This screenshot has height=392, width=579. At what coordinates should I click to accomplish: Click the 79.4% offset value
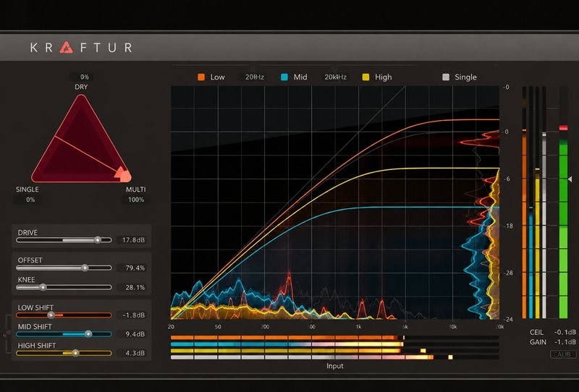pos(135,268)
